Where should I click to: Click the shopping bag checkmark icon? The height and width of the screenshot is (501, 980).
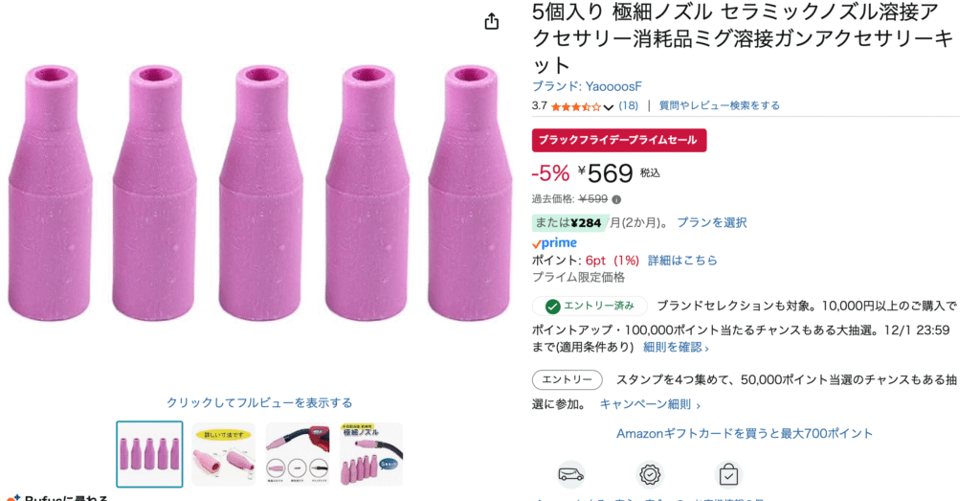pos(728,474)
